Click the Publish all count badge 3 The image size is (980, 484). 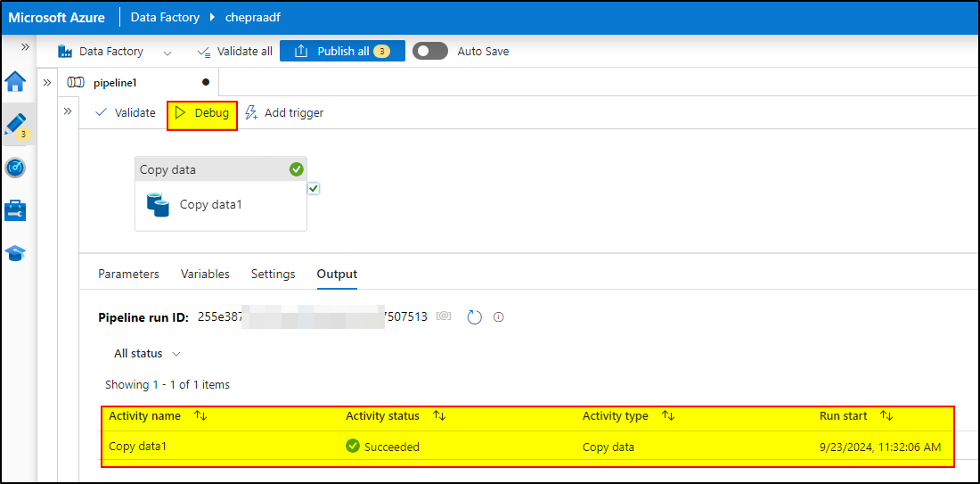point(382,52)
